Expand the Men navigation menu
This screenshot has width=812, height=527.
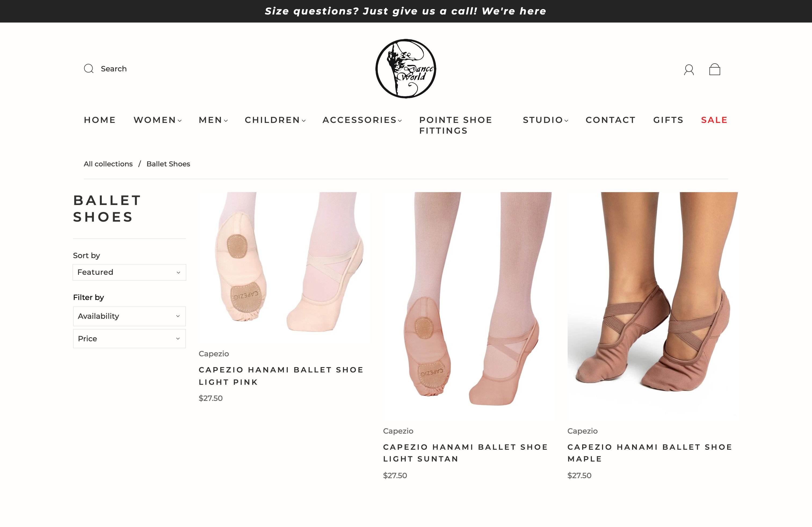(x=213, y=120)
